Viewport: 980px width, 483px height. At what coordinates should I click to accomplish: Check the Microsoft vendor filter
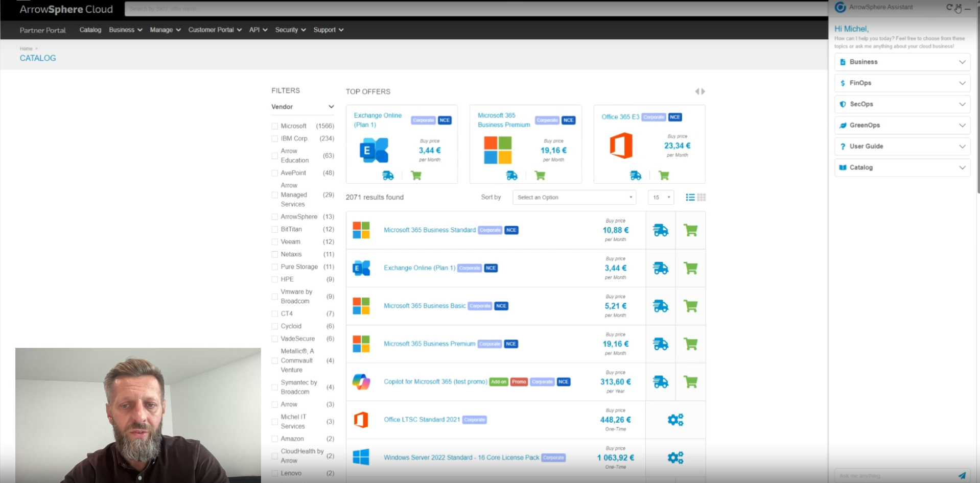tap(275, 126)
